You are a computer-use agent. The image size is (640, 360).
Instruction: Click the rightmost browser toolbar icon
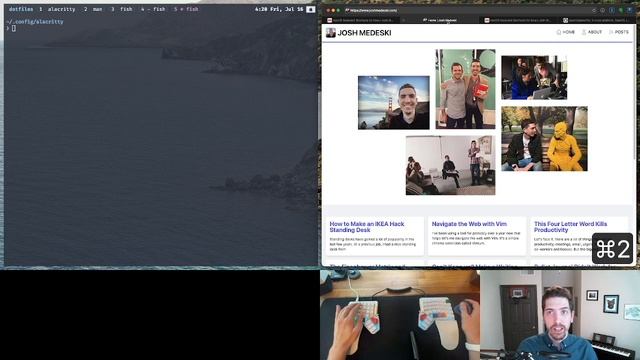coord(630,10)
